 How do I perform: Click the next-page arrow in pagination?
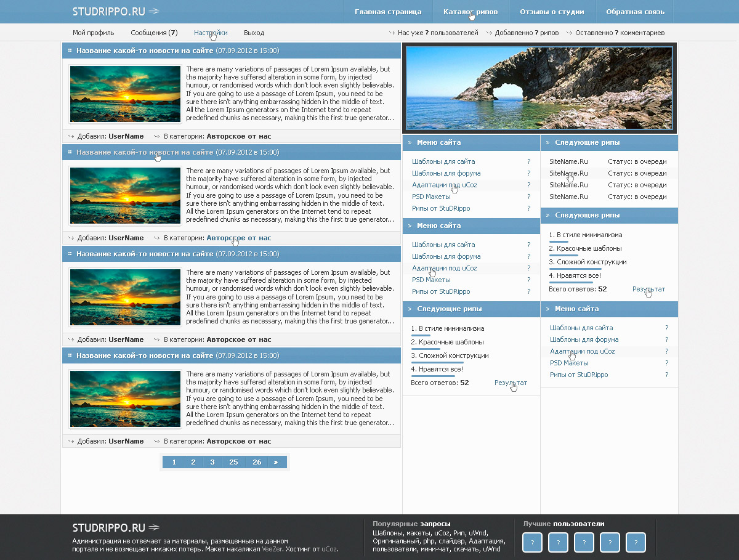pos(277,462)
